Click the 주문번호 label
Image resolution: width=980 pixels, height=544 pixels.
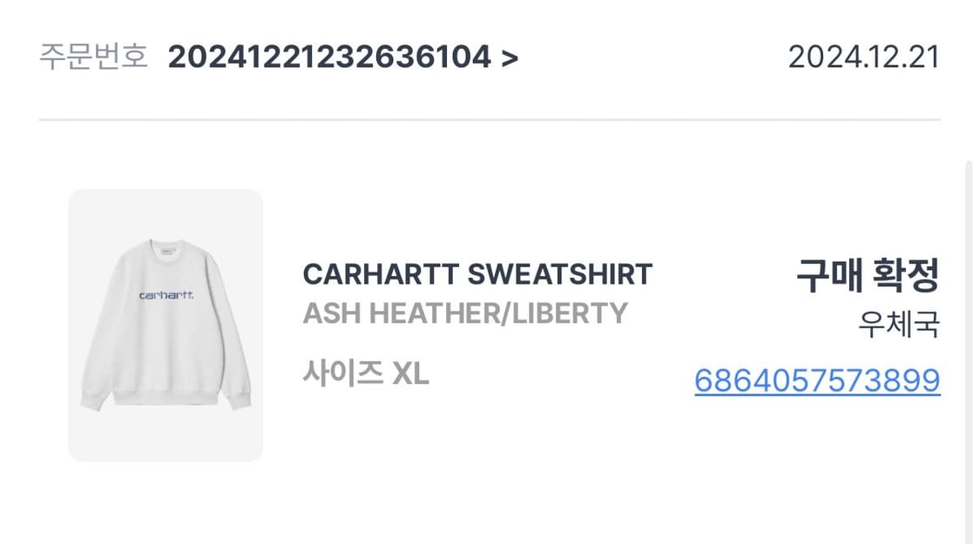(x=93, y=57)
